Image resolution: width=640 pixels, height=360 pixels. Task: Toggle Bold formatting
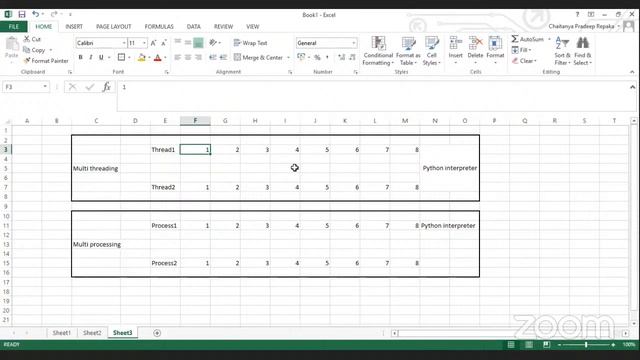point(80,58)
